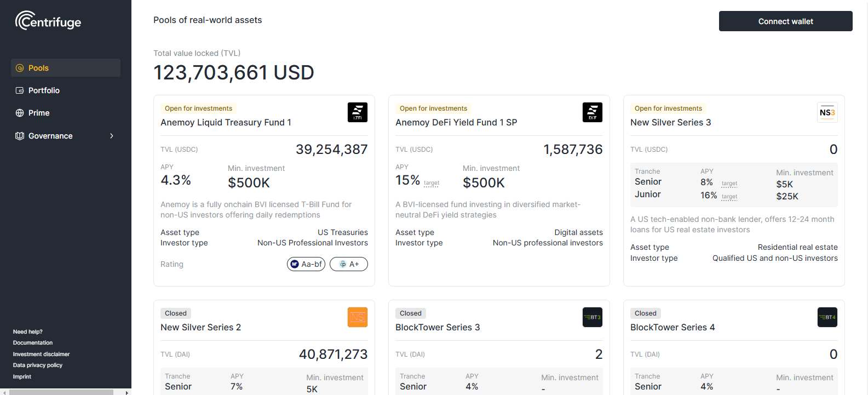This screenshot has height=395, width=868.
Task: Open the Portfolio menu item
Action: pyautogui.click(x=66, y=90)
